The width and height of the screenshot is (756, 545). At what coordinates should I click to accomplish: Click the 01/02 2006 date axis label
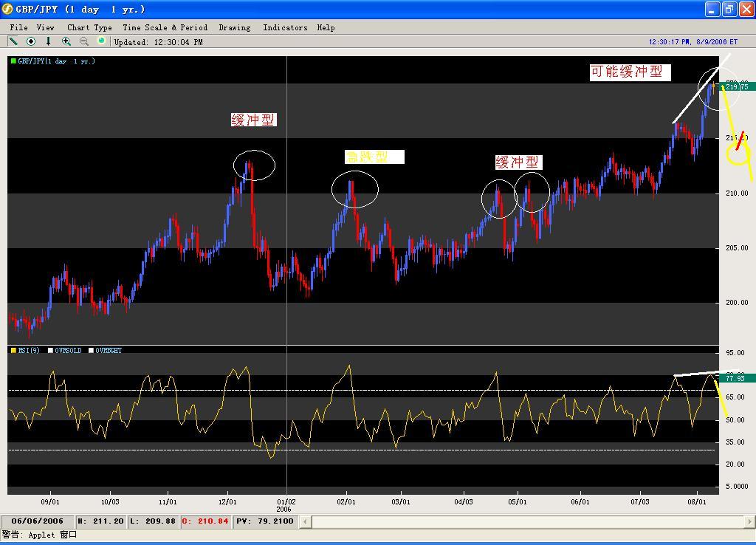pyautogui.click(x=286, y=505)
